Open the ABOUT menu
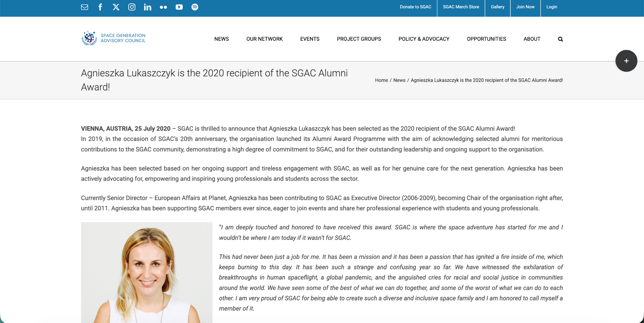Viewport: 644px width, 323px height. (x=532, y=39)
